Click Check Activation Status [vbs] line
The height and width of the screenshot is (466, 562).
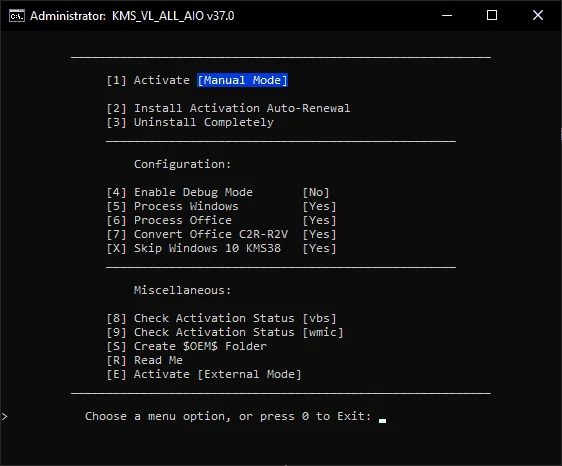(222, 318)
